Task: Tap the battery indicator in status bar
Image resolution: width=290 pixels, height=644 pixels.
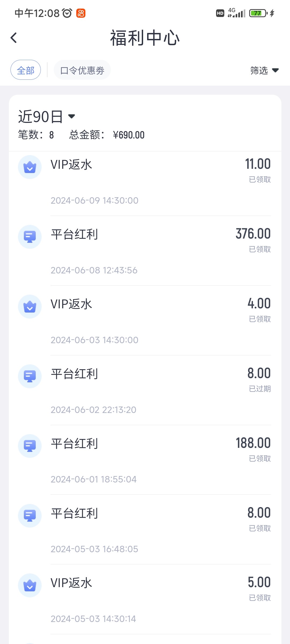Action: pyautogui.click(x=258, y=13)
